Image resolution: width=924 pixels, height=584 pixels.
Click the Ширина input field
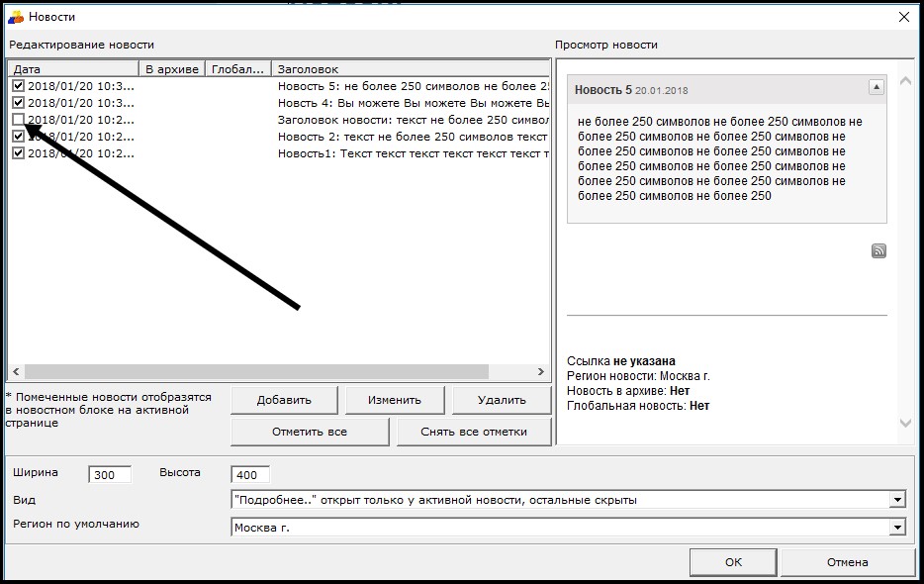click(x=109, y=475)
